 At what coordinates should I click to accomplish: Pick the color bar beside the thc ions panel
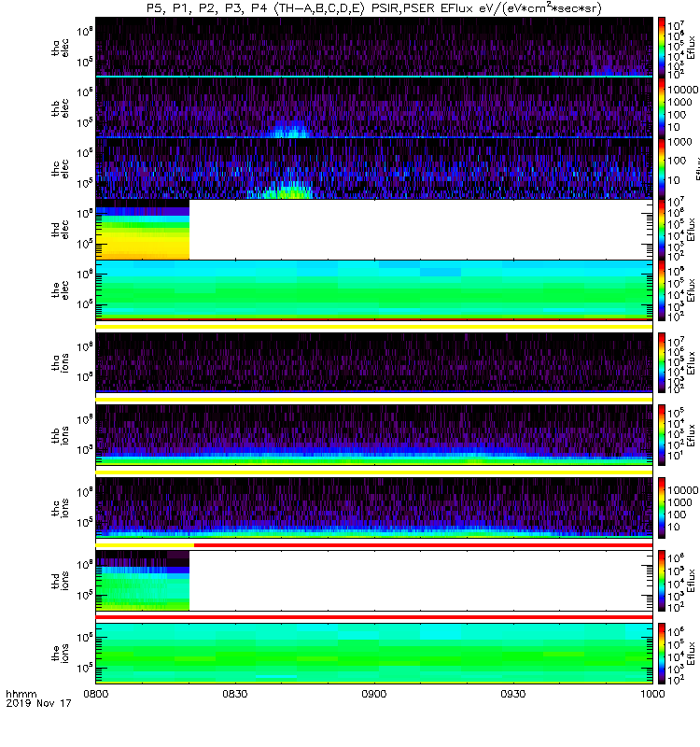(662, 508)
